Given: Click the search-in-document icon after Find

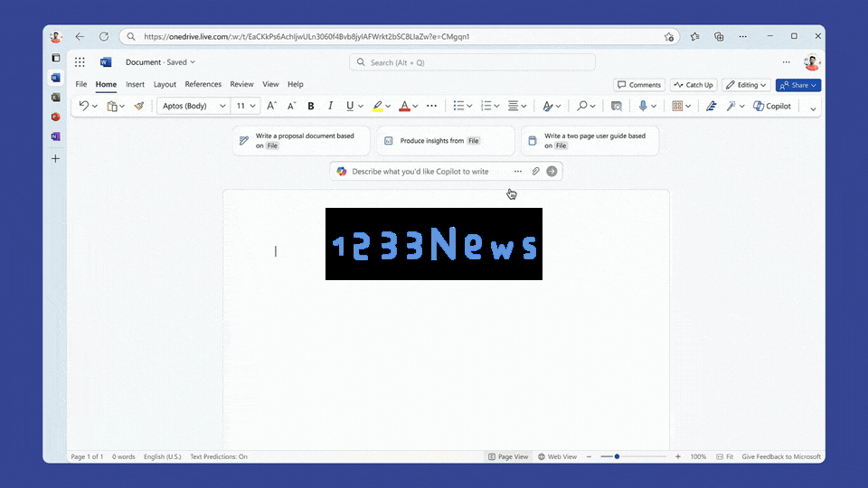Looking at the screenshot, I should [616, 106].
